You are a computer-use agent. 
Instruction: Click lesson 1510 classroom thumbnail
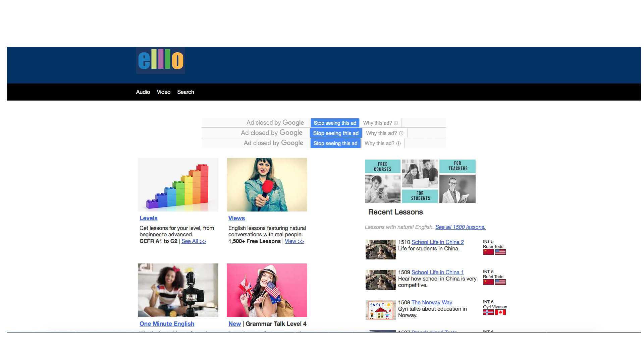[x=381, y=249]
